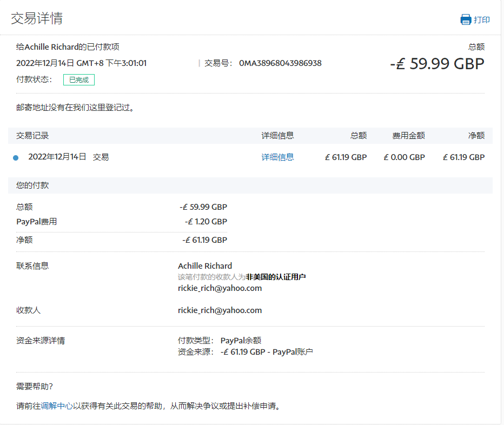The image size is (504, 425).
Task: Click the 打印 text label
Action: [x=482, y=20]
